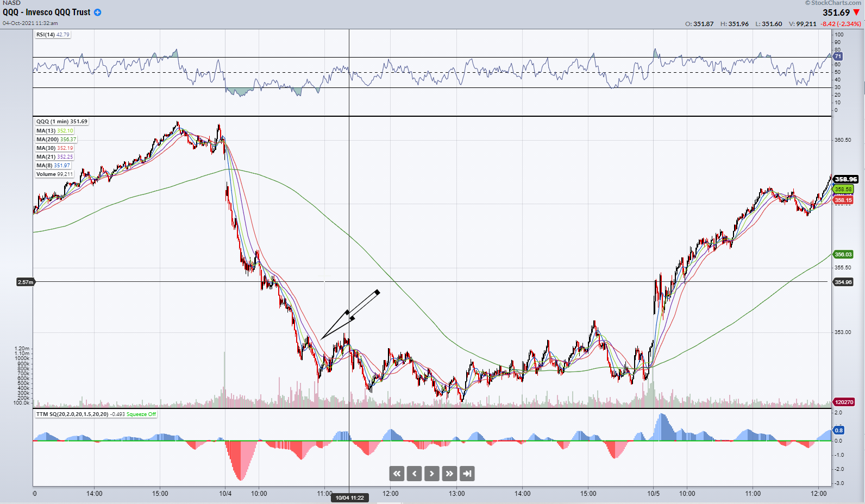Click the 10/4 date on time axis
The width and height of the screenshot is (865, 504).
point(225,494)
